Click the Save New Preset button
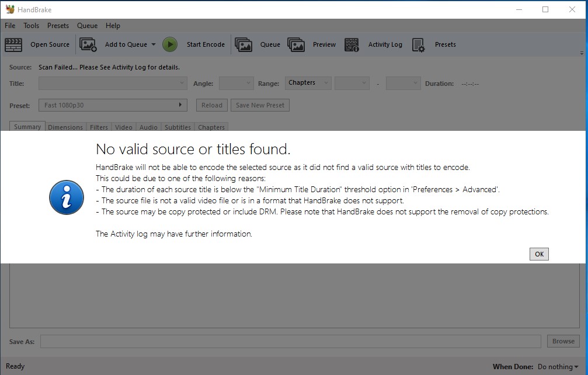 click(260, 105)
